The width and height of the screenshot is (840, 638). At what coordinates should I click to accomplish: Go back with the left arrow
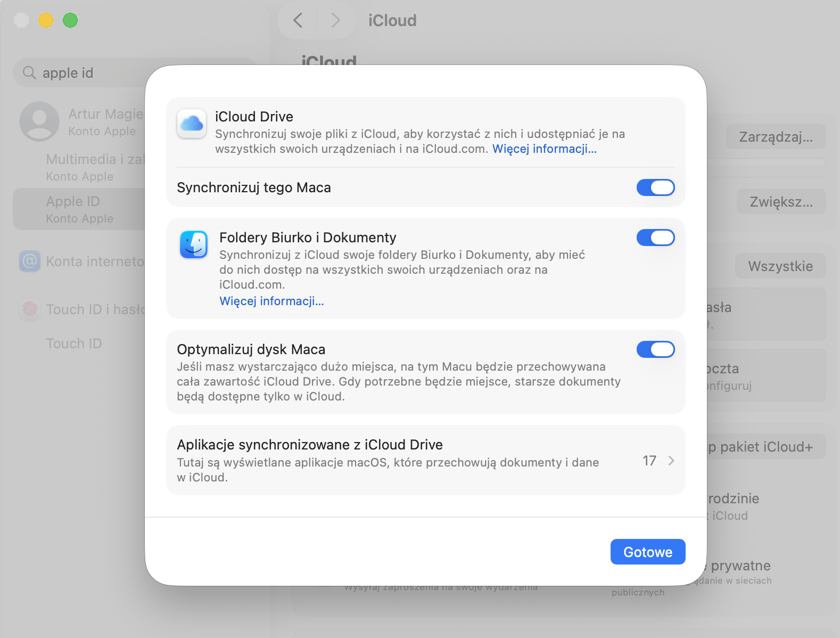(x=298, y=20)
